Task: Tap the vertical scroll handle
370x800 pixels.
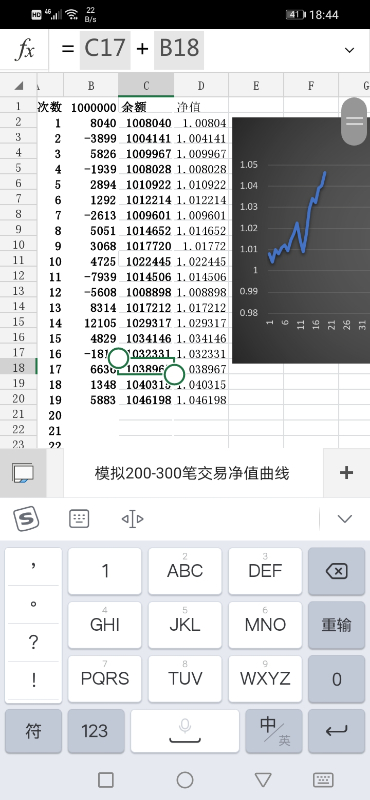Action: click(354, 121)
